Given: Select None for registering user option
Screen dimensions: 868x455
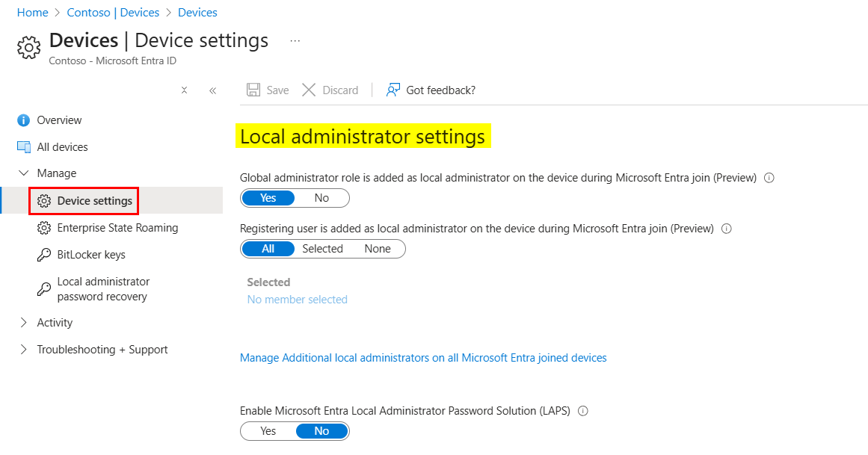Looking at the screenshot, I should point(378,249).
